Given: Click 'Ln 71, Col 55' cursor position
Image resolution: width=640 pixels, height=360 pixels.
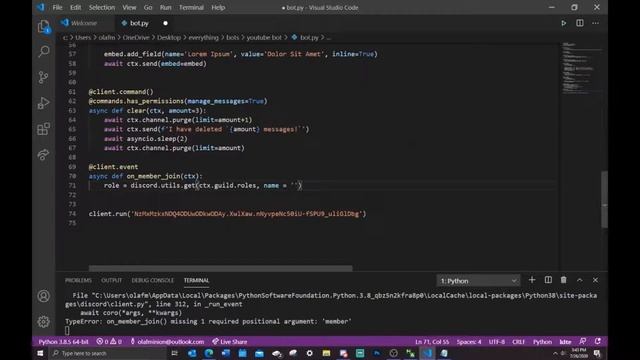Looking at the screenshot, I should tap(432, 342).
